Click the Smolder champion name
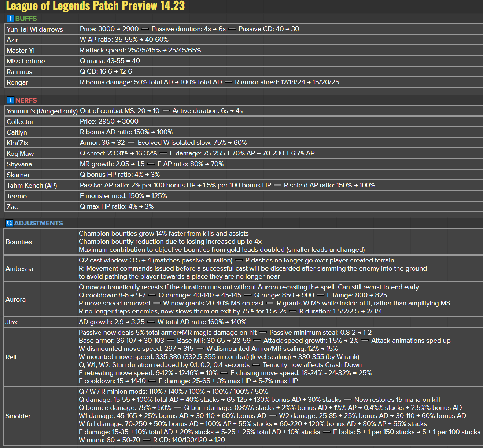Image resolution: width=483 pixels, height=448 pixels. pos(18,416)
